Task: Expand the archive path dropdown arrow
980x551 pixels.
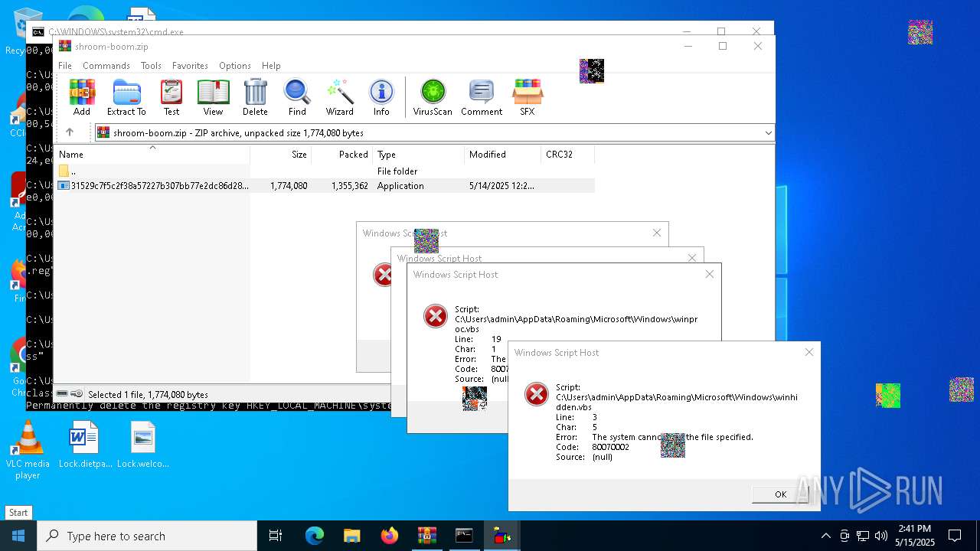Action: tap(768, 133)
